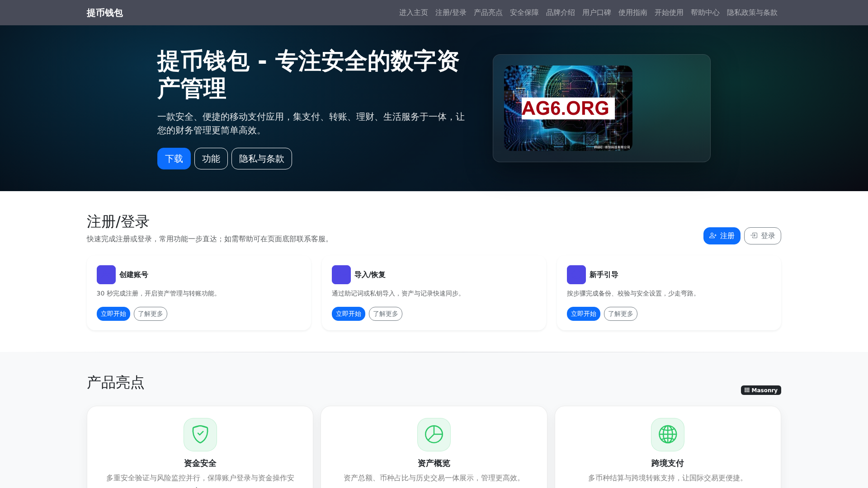Click the 功能 hero button
This screenshot has height=488, width=868.
[211, 159]
